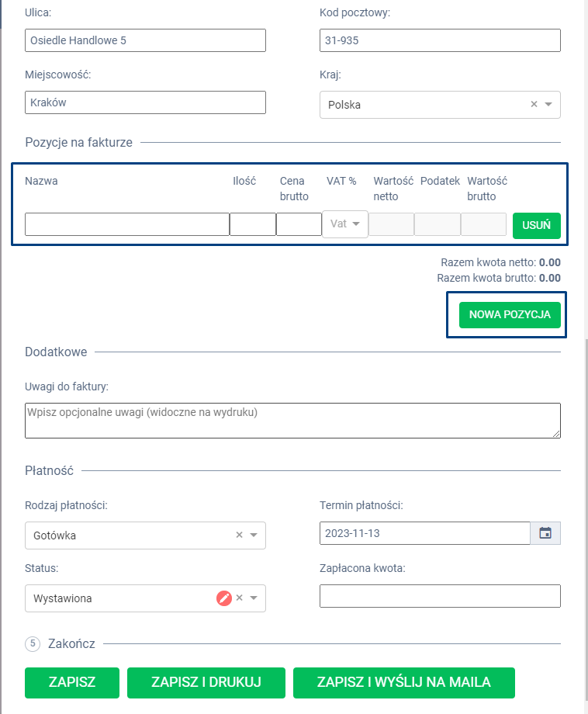Select the Cena brutto input field
This screenshot has width=588, height=714.
299,224
